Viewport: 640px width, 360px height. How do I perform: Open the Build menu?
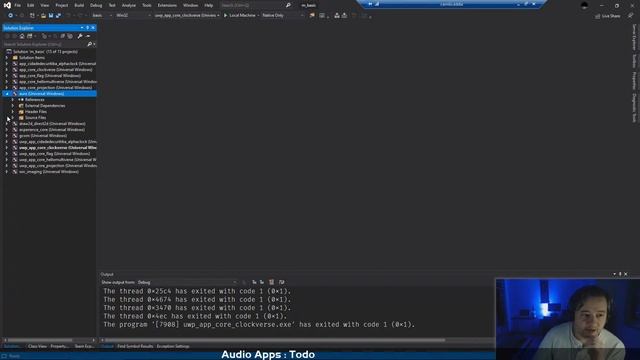pos(79,5)
